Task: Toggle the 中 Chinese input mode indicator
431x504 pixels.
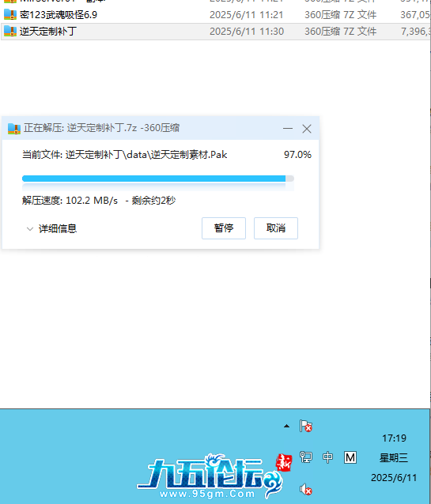Action: [327, 457]
